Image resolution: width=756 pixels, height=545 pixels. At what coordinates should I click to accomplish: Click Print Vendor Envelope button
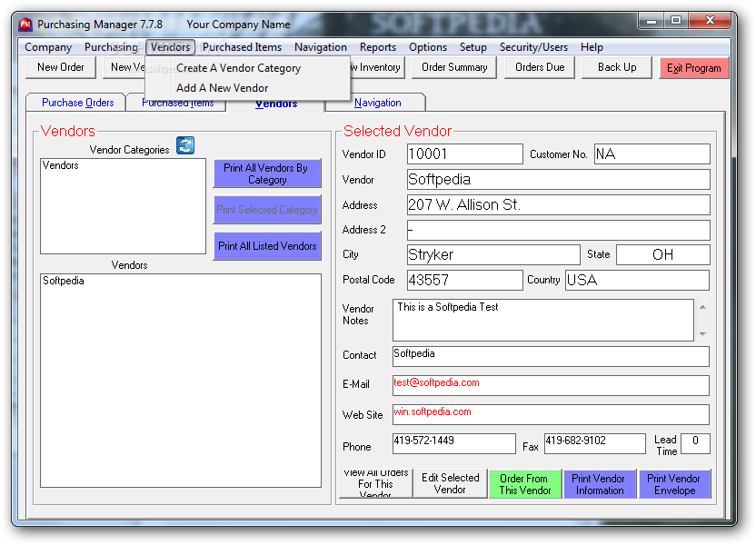[674, 484]
